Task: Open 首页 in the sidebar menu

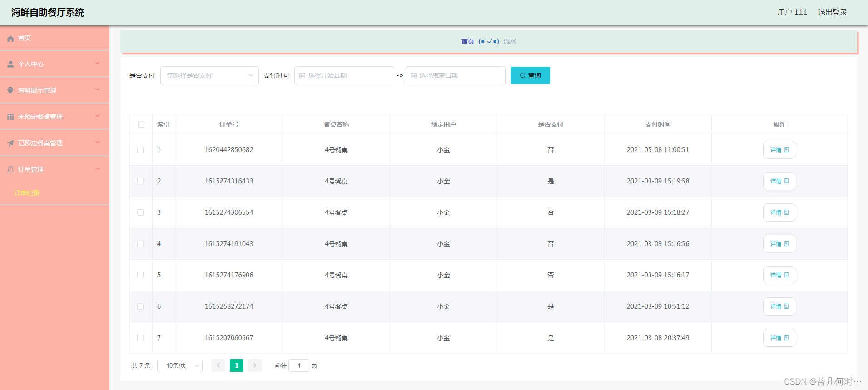Action: coord(55,38)
